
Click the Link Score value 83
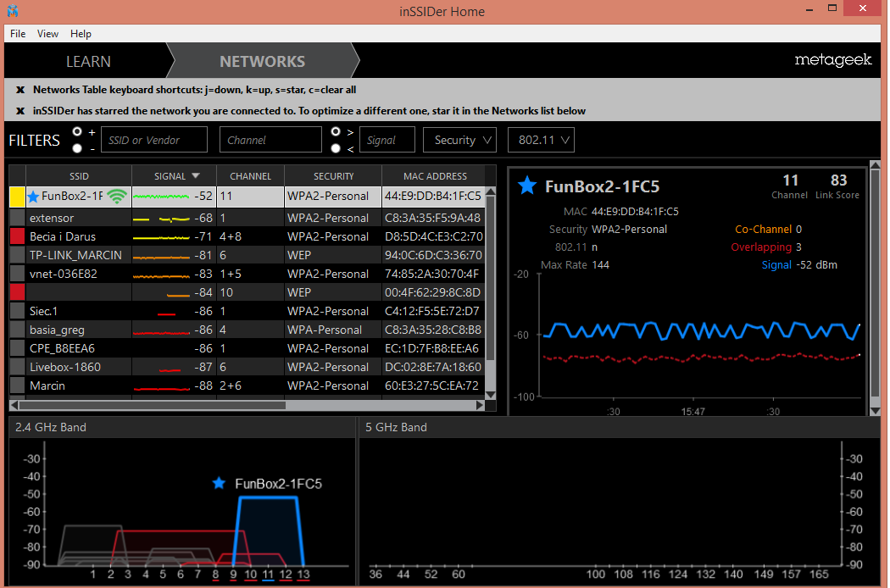(x=838, y=180)
